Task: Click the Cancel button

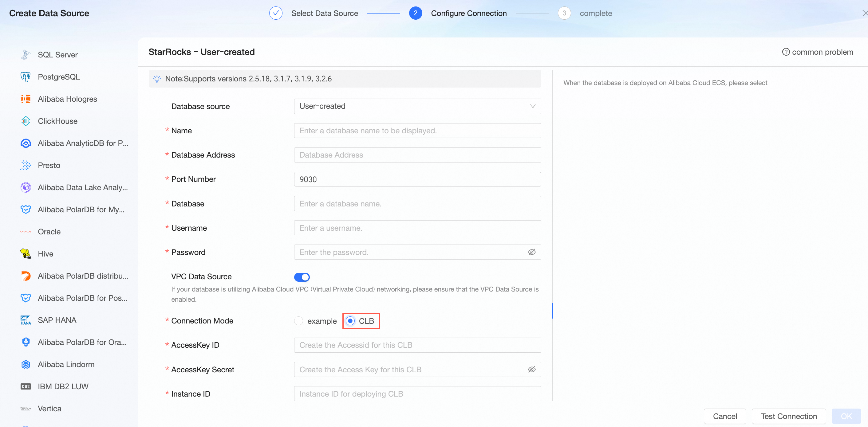Action: 724,416
